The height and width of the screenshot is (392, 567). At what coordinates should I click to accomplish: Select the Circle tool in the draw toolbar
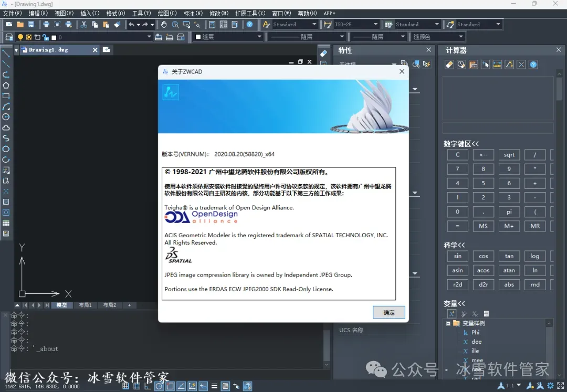tap(6, 117)
